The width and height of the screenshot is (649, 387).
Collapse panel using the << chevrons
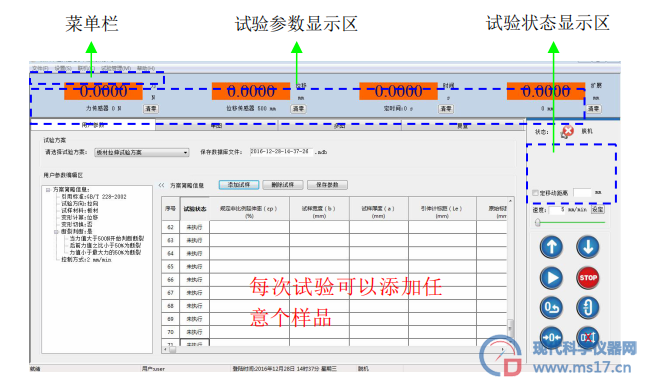click(x=161, y=185)
